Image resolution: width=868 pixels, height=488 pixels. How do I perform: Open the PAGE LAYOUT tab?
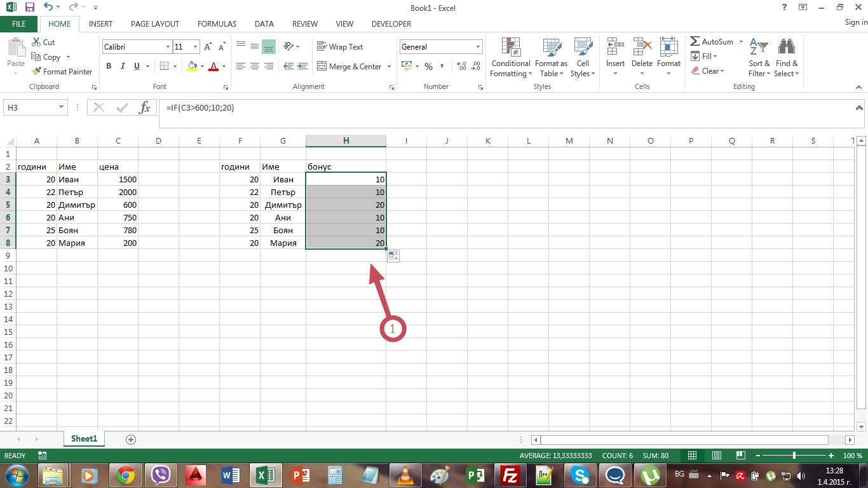155,24
